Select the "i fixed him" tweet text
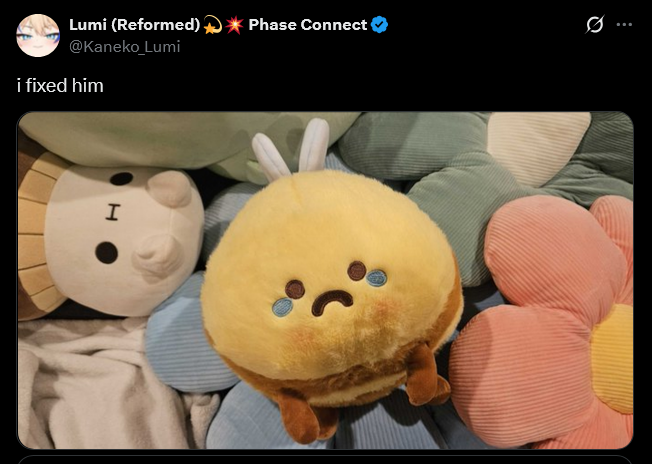This screenshot has height=464, width=652. coord(60,86)
